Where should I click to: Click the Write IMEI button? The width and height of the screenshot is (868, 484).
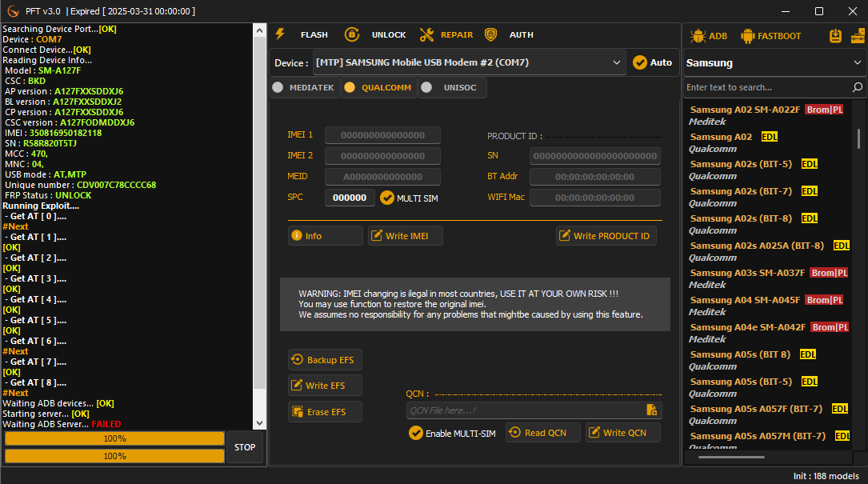405,235
